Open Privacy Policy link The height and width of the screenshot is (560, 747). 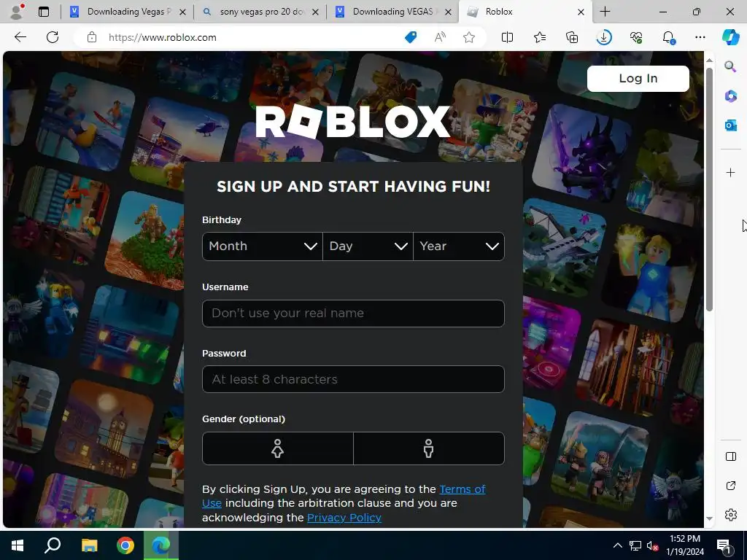click(344, 518)
